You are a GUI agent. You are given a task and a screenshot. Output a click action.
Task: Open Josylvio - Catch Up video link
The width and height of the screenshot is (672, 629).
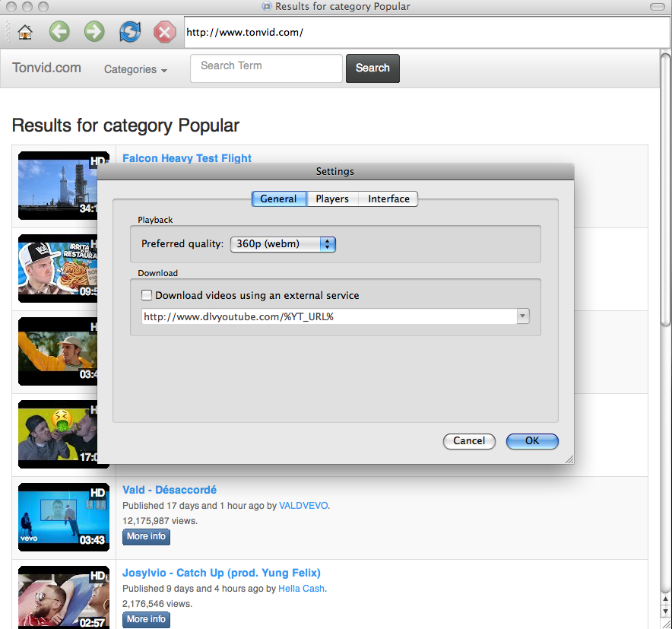pyautogui.click(x=221, y=573)
